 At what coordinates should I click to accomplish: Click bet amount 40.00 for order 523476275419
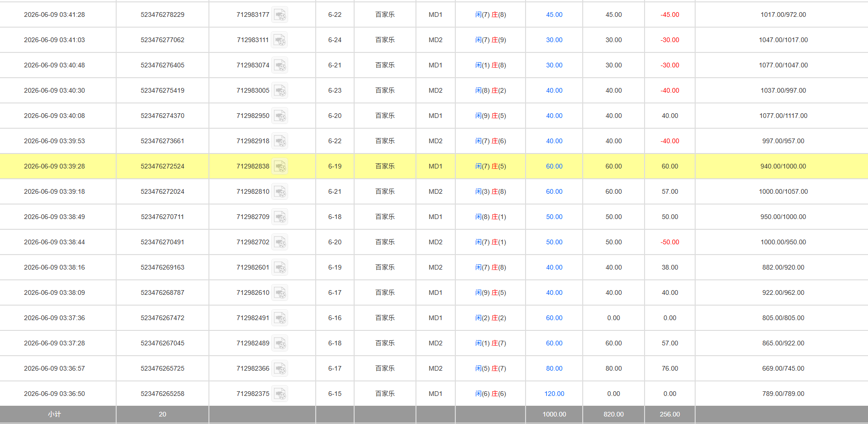[x=554, y=90]
